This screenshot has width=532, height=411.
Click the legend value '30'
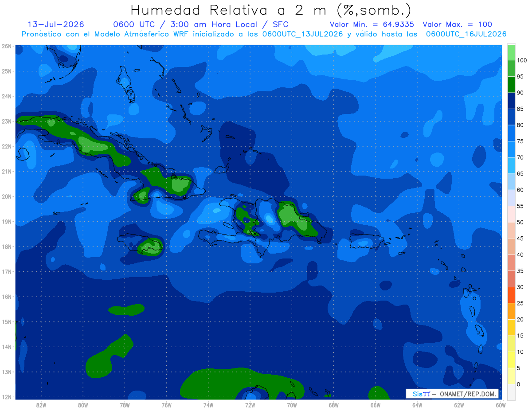click(520, 287)
